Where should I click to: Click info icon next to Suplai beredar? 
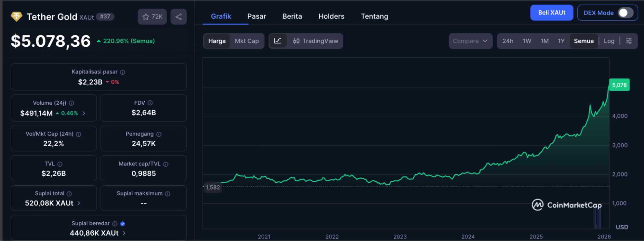coord(115,224)
